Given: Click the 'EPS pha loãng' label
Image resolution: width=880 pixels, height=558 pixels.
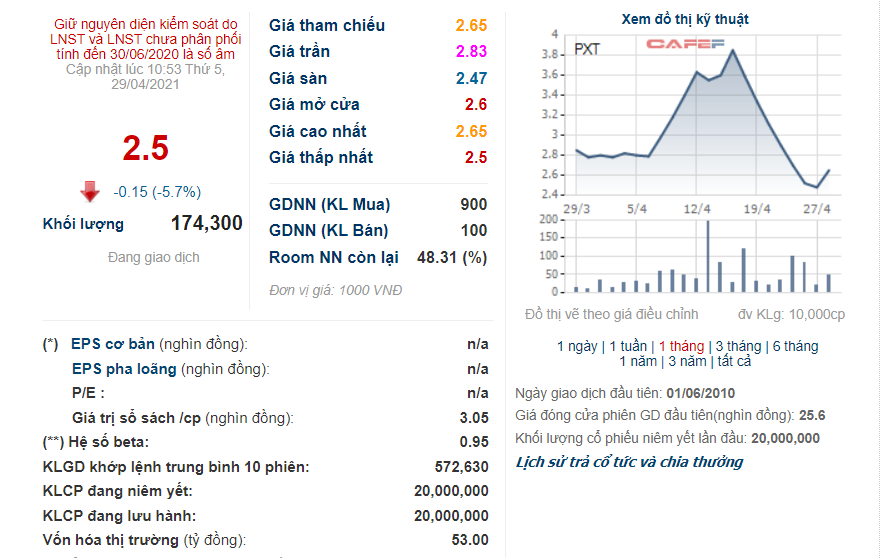Looking at the screenshot, I should [x=124, y=369].
